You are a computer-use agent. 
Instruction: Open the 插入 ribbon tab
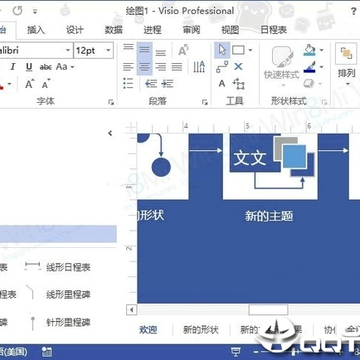36,30
